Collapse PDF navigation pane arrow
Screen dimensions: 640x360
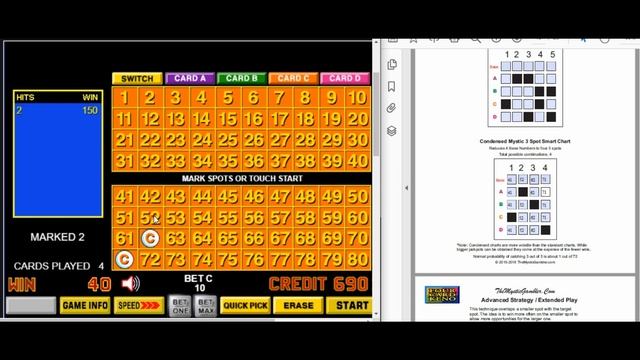407,188
